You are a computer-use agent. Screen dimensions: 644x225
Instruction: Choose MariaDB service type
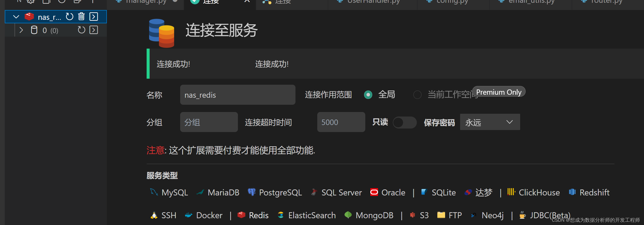(218, 192)
